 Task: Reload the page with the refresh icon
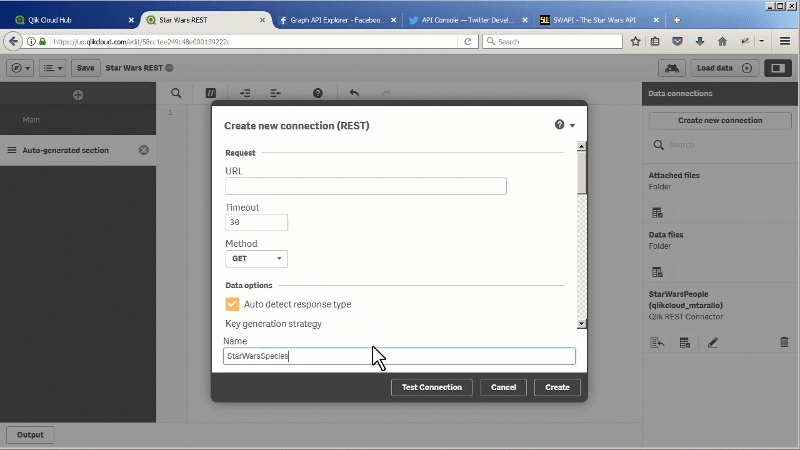point(467,41)
